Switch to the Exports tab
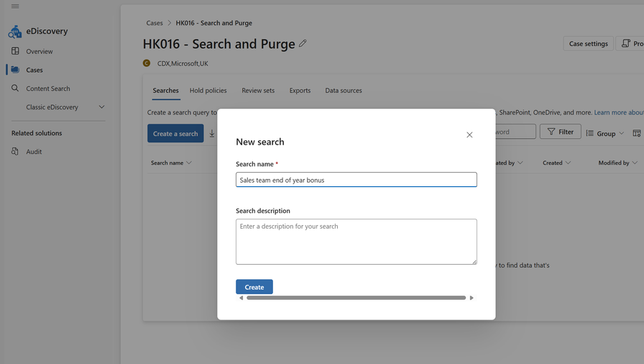 (x=300, y=91)
